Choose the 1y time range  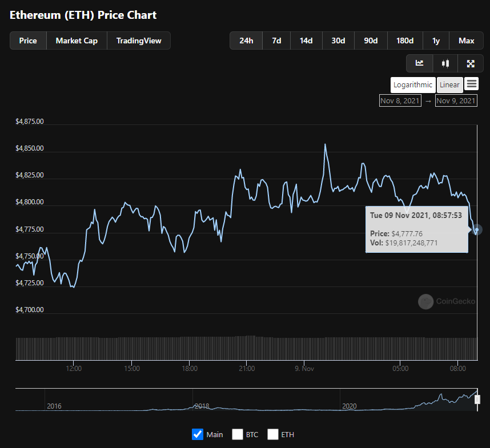point(436,41)
